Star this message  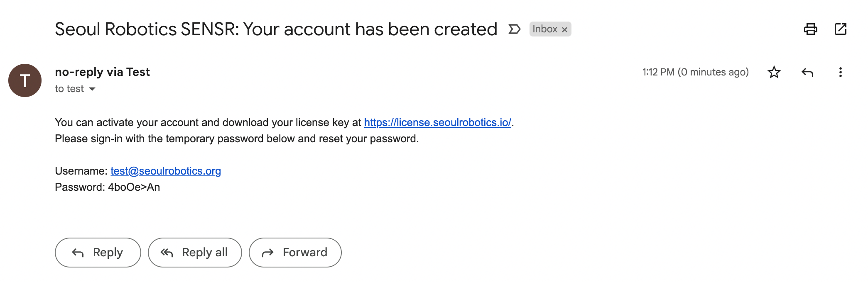coord(774,72)
